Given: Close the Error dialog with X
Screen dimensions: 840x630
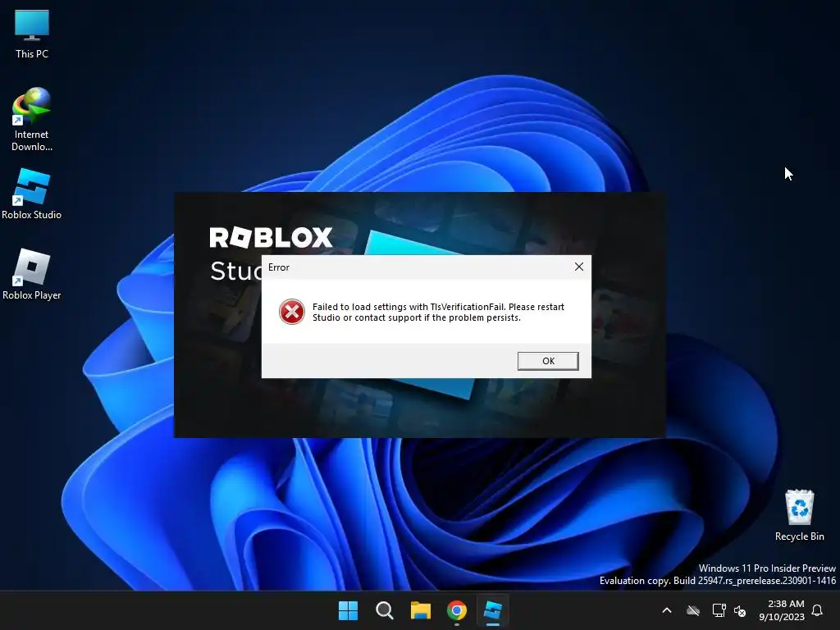Looking at the screenshot, I should [x=579, y=267].
